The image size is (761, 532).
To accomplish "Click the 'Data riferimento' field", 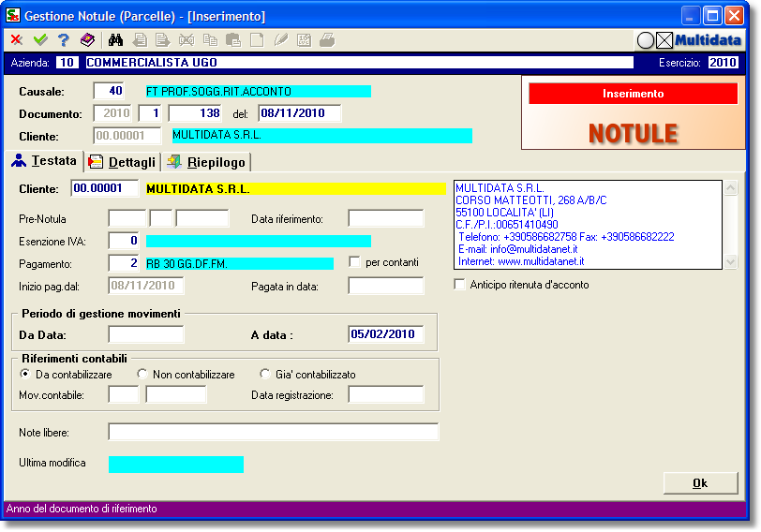I will pos(386,218).
